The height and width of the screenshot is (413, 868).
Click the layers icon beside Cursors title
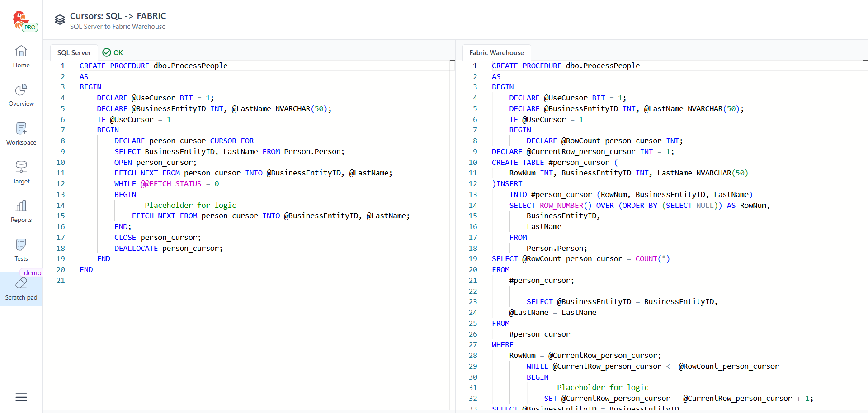[60, 20]
